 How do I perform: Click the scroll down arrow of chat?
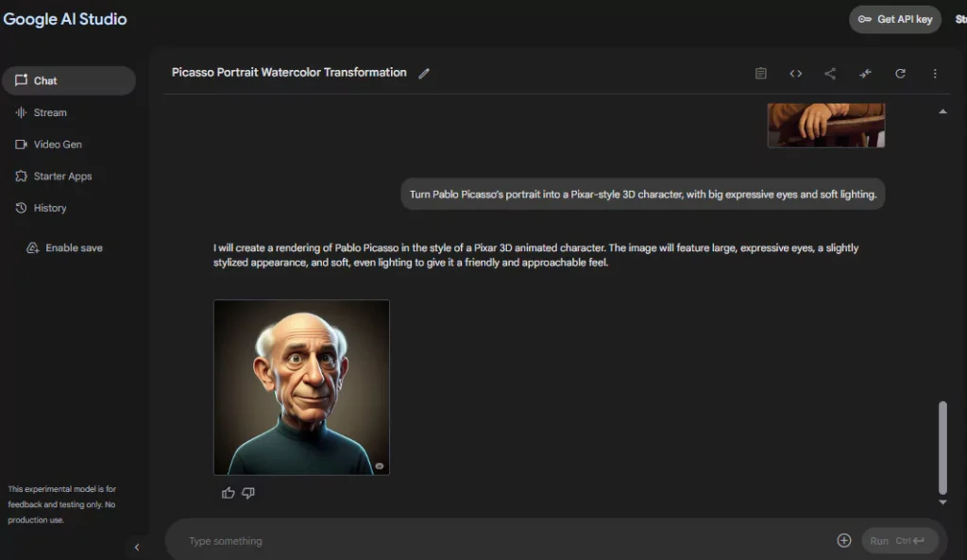click(x=942, y=502)
